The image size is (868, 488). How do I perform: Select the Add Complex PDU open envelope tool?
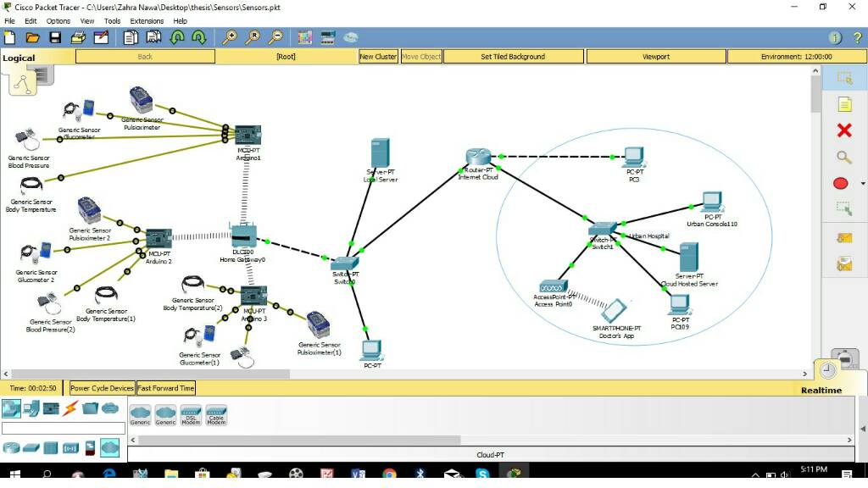844,264
